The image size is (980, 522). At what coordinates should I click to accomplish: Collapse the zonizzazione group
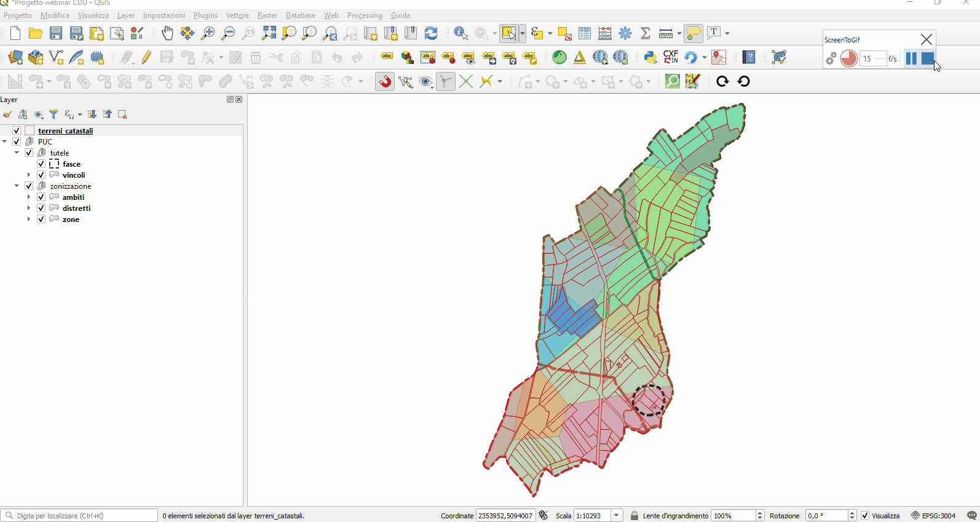point(17,186)
